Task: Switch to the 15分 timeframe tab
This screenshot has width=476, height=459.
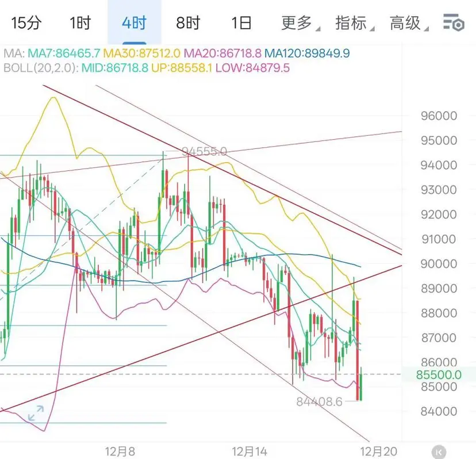Action: (26, 23)
